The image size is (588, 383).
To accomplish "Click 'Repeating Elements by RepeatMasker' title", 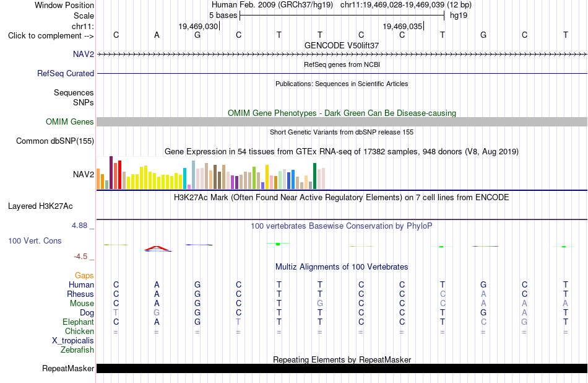I will [x=342, y=359].
